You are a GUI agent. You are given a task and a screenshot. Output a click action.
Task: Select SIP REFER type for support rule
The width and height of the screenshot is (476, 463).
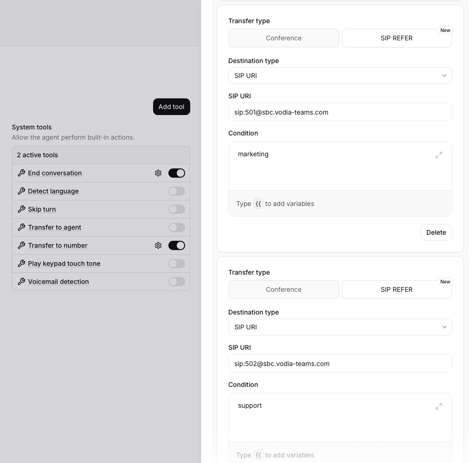click(x=397, y=289)
